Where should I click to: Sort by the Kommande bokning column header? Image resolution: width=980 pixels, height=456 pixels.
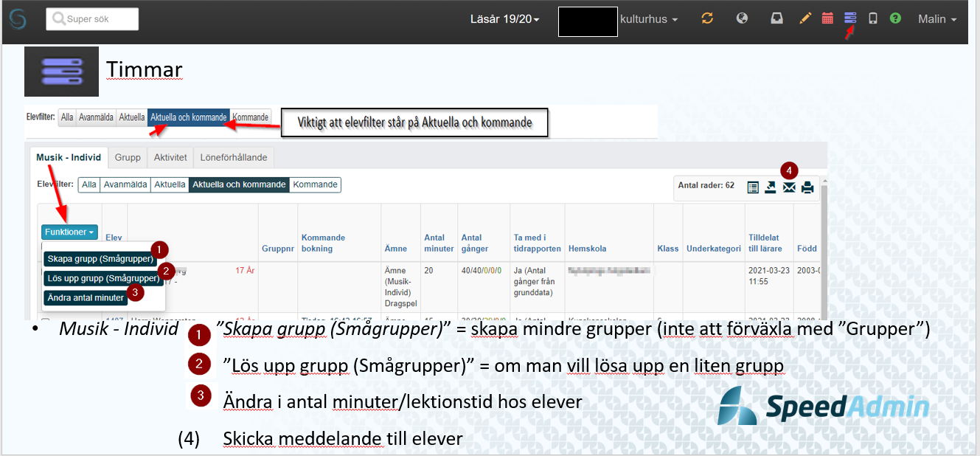[x=324, y=243]
